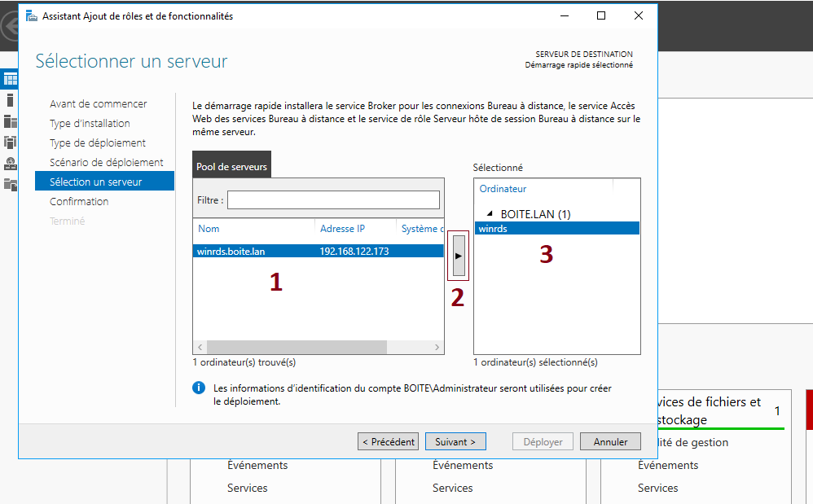Select winrds.boite.lan row in server pool
813x504 pixels.
(x=318, y=252)
